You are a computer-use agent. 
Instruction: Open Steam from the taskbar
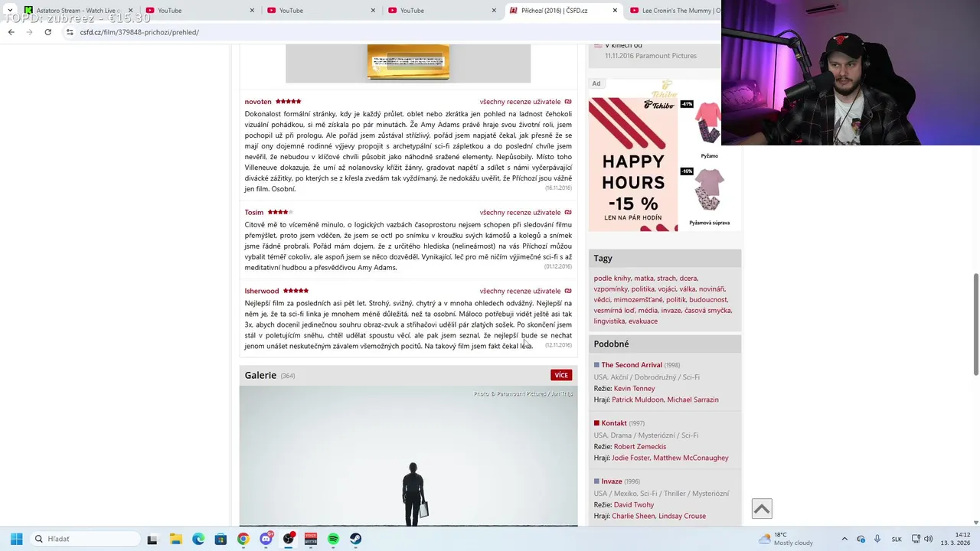click(x=356, y=539)
